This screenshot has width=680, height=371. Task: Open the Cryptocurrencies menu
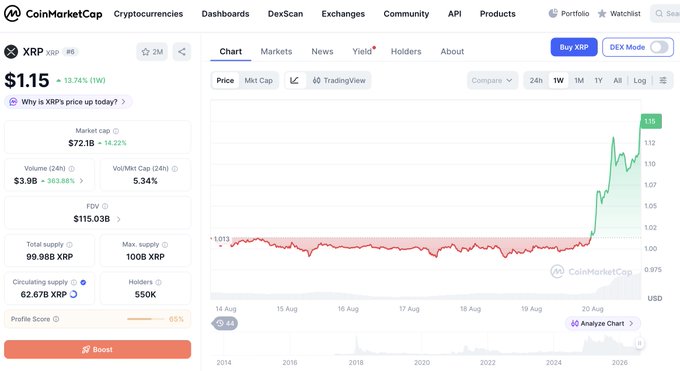click(148, 14)
